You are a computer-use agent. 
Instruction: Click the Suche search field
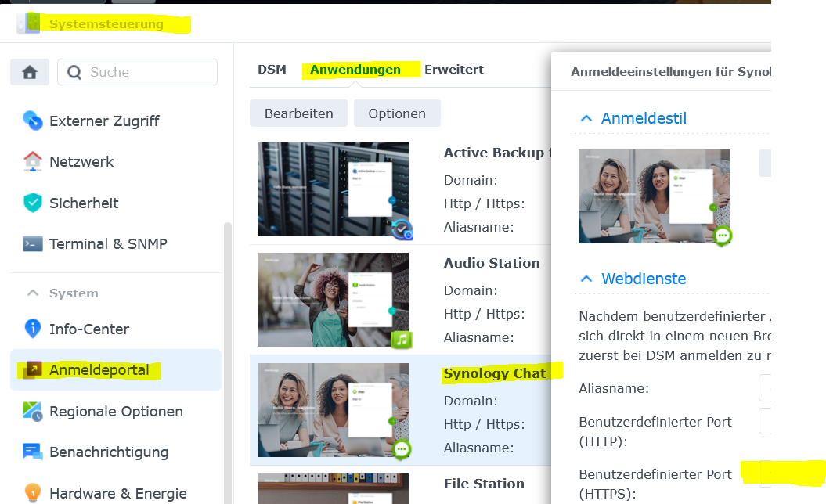pyautogui.click(x=138, y=72)
